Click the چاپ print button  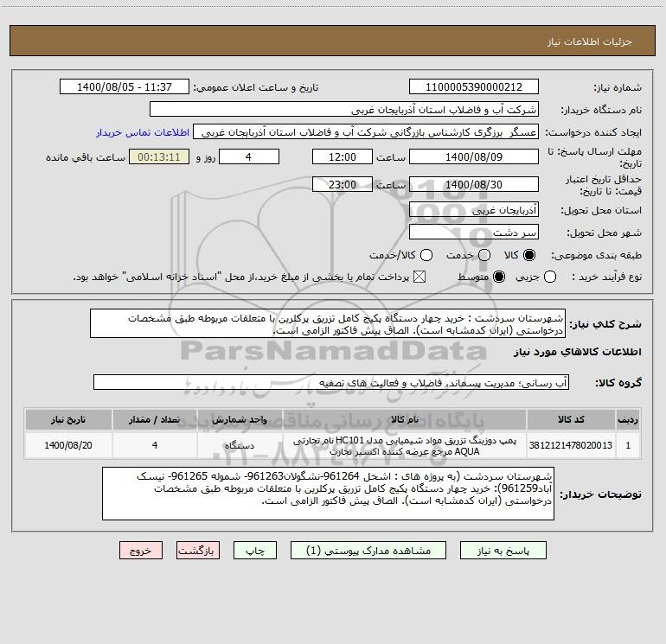255,551
